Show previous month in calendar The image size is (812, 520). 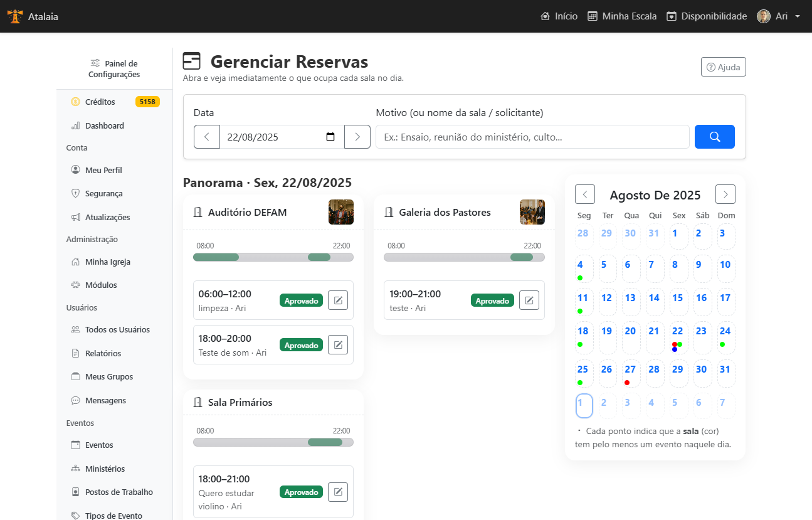pos(584,194)
